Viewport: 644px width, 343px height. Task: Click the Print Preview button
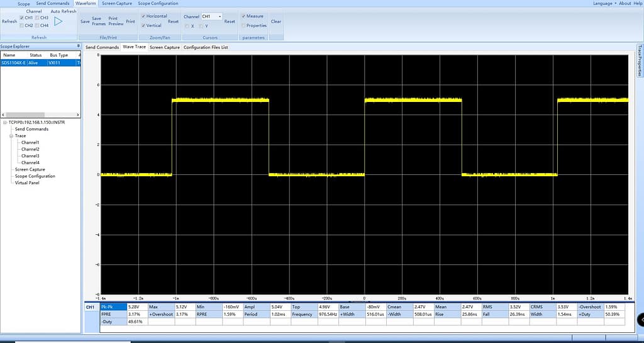(116, 21)
